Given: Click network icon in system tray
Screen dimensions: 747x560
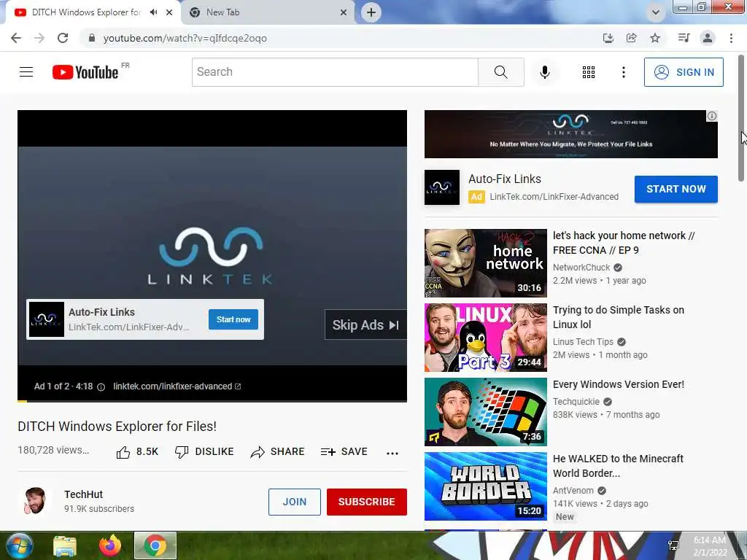Looking at the screenshot, I should pos(673,545).
